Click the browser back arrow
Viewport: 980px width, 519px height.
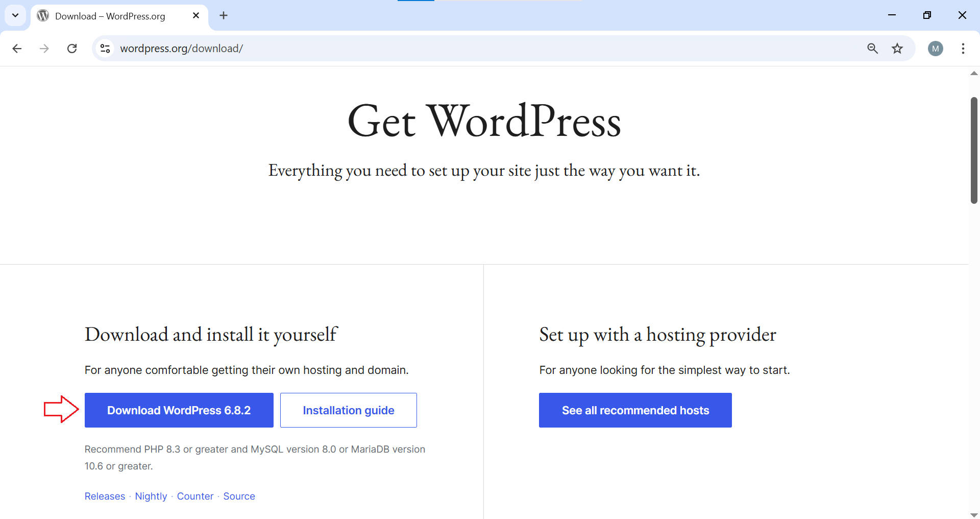[x=17, y=49]
